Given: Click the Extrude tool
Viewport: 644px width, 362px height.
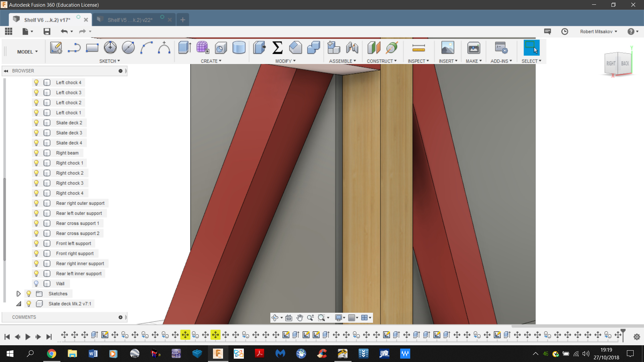Looking at the screenshot, I should pos(184,48).
